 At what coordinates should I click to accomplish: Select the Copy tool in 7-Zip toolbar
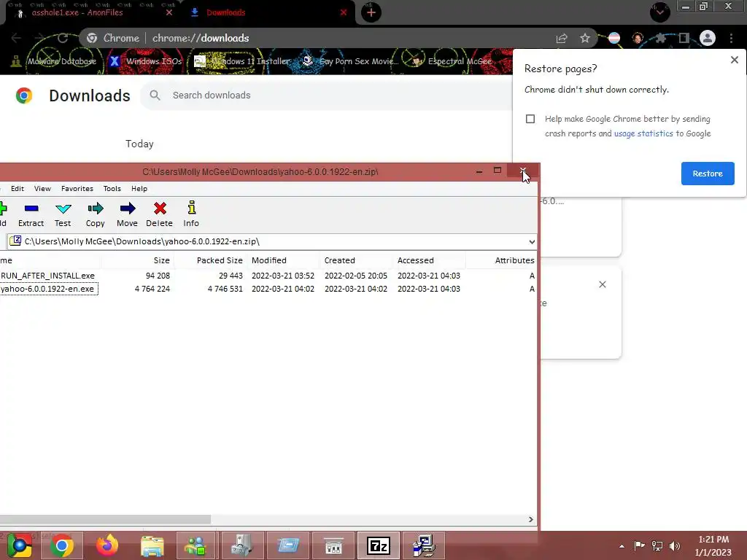click(x=96, y=214)
